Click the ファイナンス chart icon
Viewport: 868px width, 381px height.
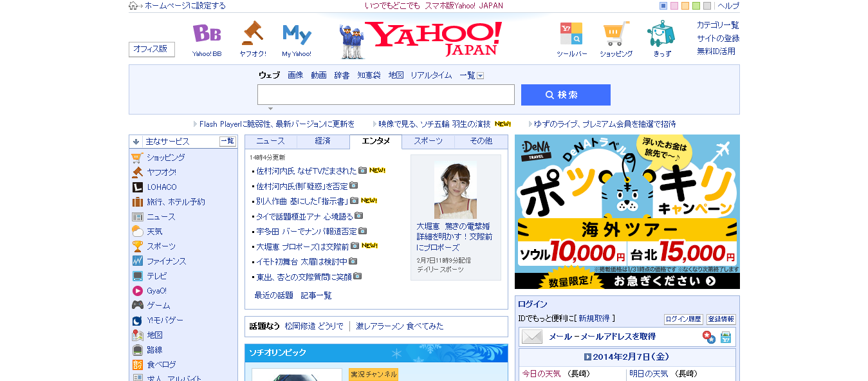click(137, 261)
